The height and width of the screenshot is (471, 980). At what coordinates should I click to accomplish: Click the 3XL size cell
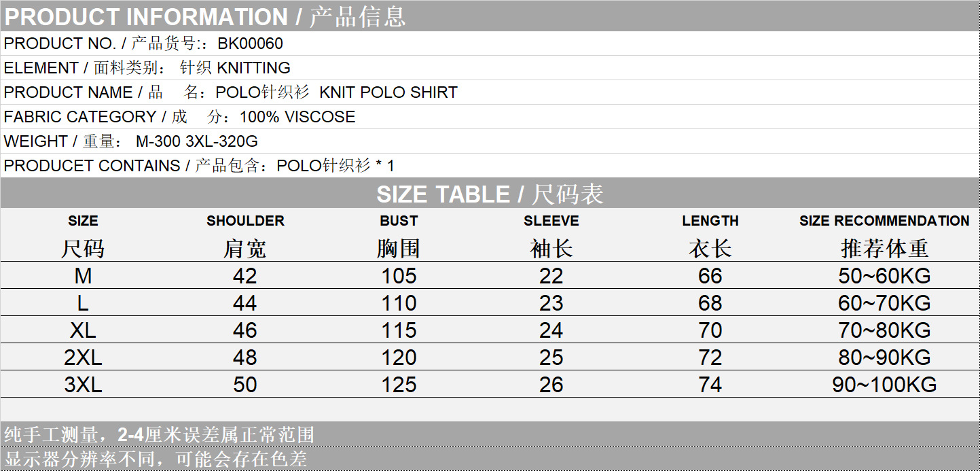point(83,385)
